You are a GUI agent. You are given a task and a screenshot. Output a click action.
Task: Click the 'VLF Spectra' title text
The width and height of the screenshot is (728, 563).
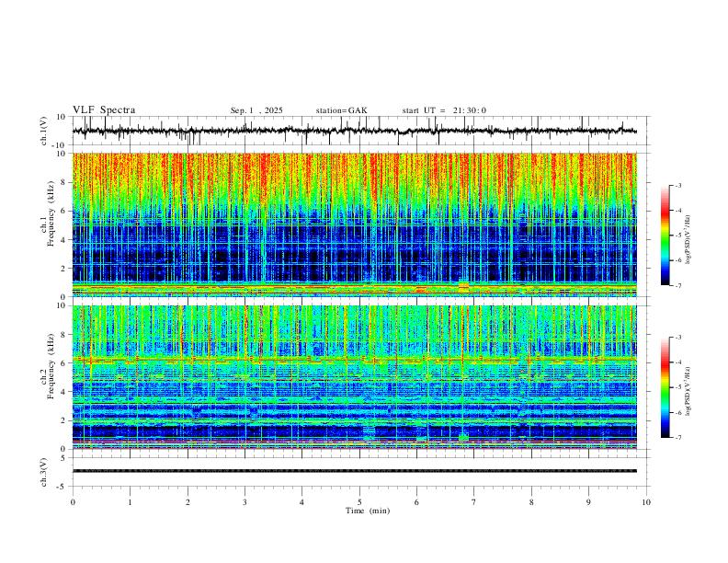tap(104, 110)
